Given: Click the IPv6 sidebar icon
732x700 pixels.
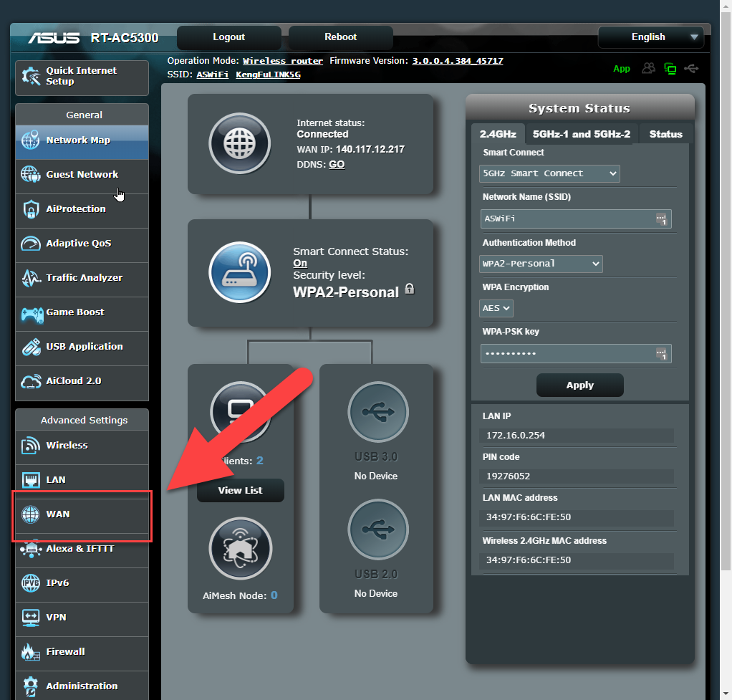Looking at the screenshot, I should (x=31, y=582).
